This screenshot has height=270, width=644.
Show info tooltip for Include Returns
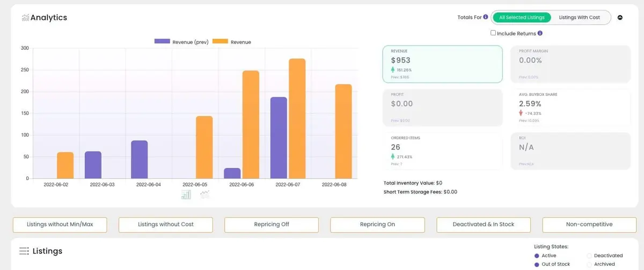pos(540,33)
